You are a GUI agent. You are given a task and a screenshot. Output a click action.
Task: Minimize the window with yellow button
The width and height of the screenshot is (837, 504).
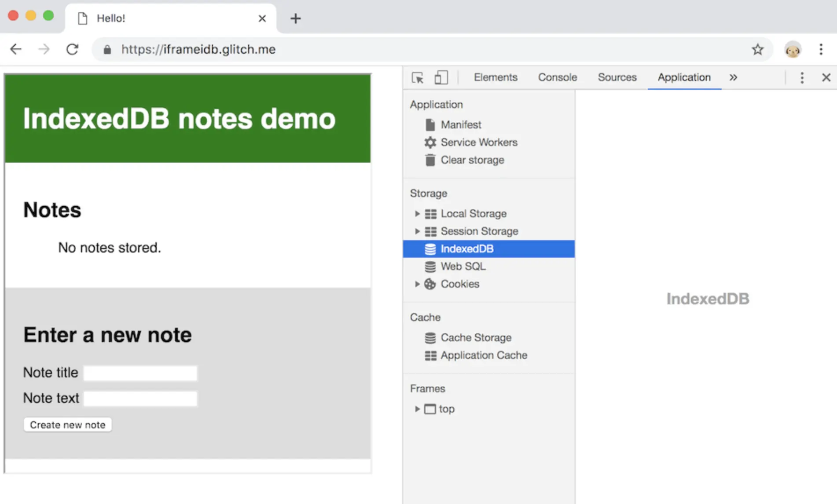pyautogui.click(x=31, y=16)
